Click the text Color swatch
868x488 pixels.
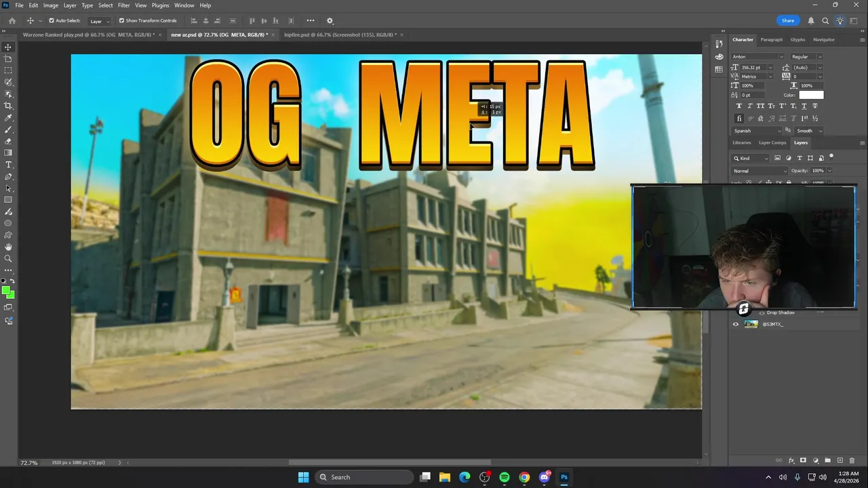click(x=811, y=95)
